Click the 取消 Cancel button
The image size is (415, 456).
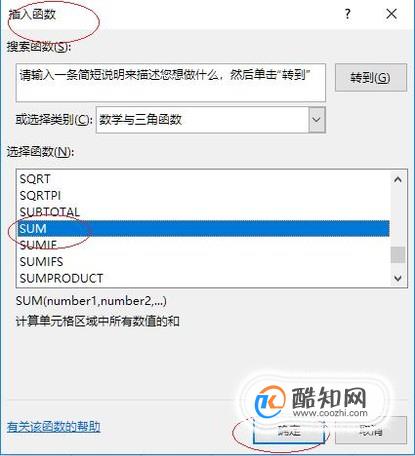[x=371, y=430]
